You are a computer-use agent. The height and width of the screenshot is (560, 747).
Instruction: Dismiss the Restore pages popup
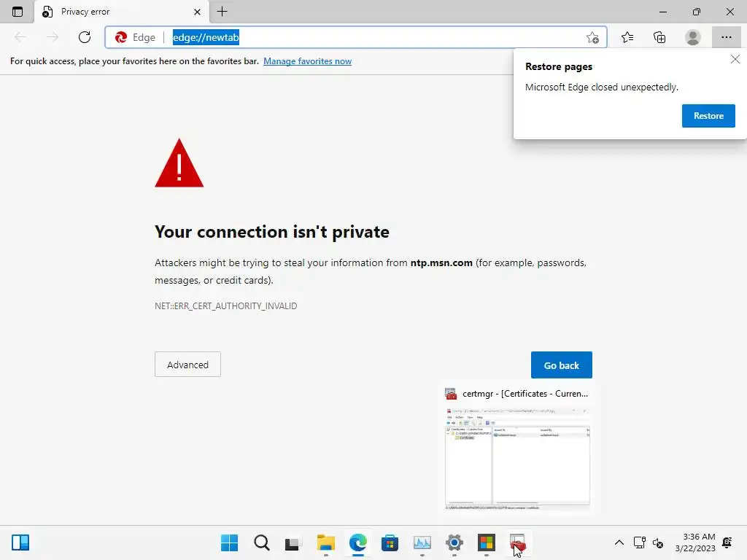point(735,59)
